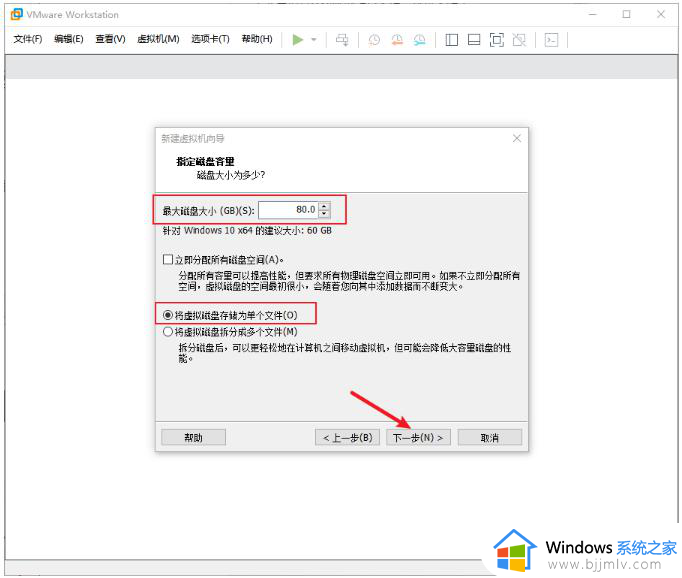Open the power options dropdown arrow
This screenshot has height=578, width=682.
click(314, 40)
